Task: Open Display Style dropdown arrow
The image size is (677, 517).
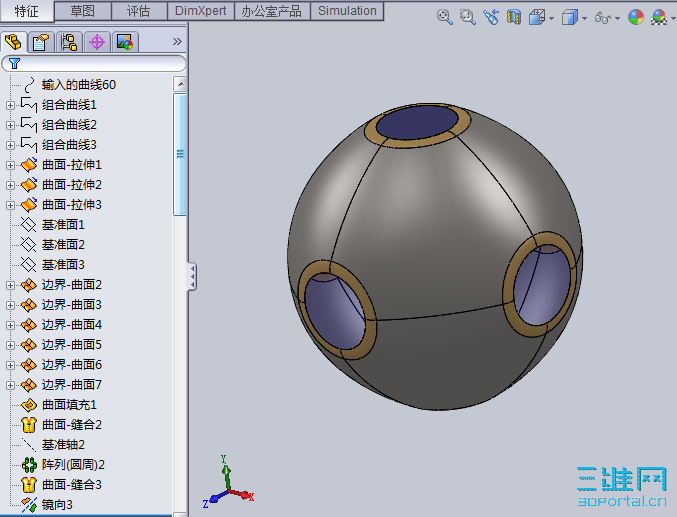Action: 584,19
